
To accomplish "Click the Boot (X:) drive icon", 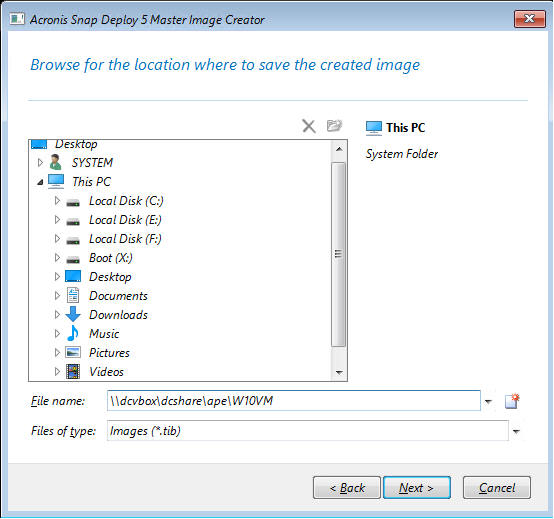I will [x=73, y=259].
